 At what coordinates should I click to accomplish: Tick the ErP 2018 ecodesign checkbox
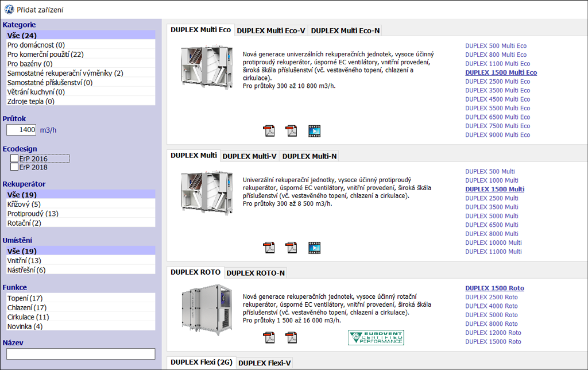pos(14,167)
